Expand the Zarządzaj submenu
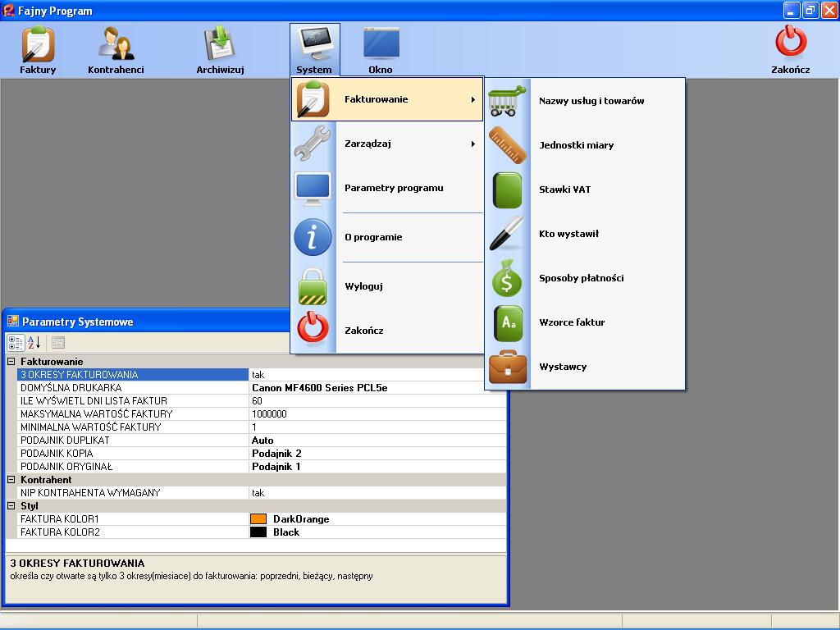The width and height of the screenshot is (840, 630). pyautogui.click(x=387, y=144)
